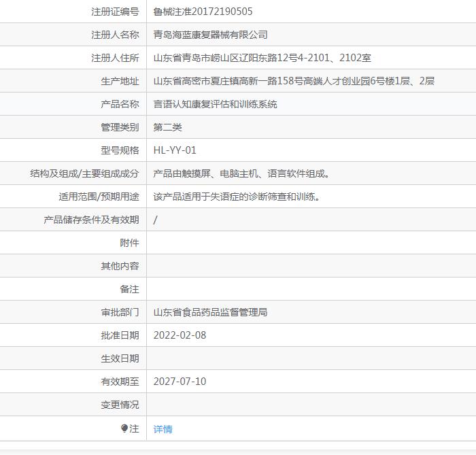Select the production address starting 山东省高密市
This screenshot has width=476, height=455.
[294, 81]
